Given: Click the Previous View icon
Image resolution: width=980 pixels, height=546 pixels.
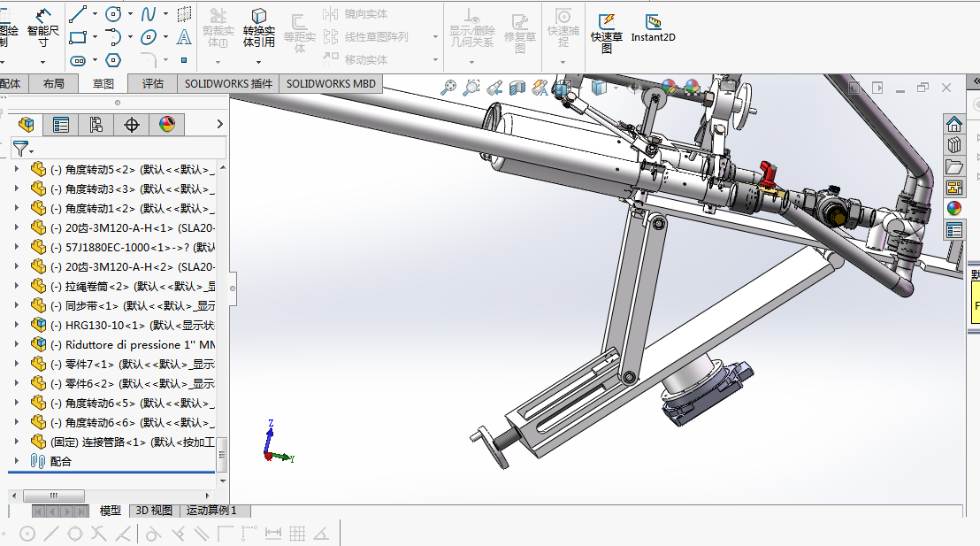Looking at the screenshot, I should coord(494,88).
